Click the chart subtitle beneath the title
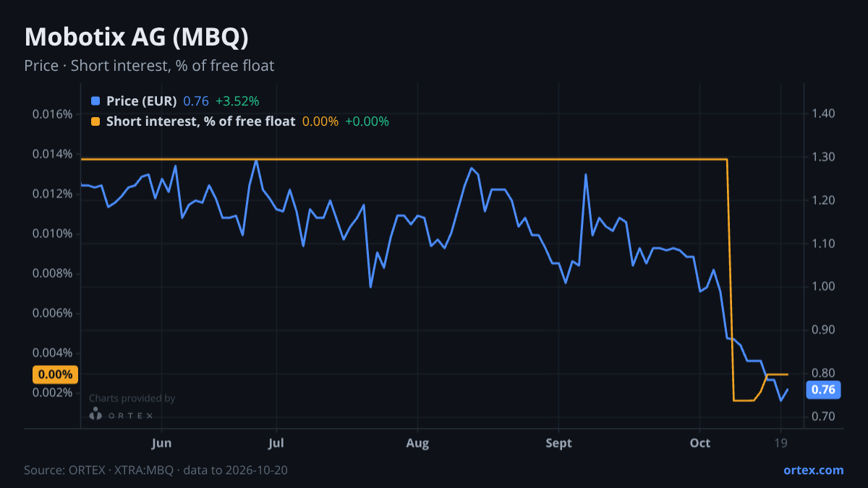 click(x=149, y=66)
